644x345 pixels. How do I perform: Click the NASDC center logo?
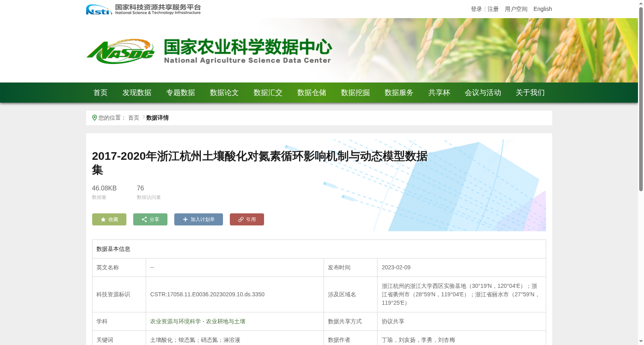click(209, 51)
